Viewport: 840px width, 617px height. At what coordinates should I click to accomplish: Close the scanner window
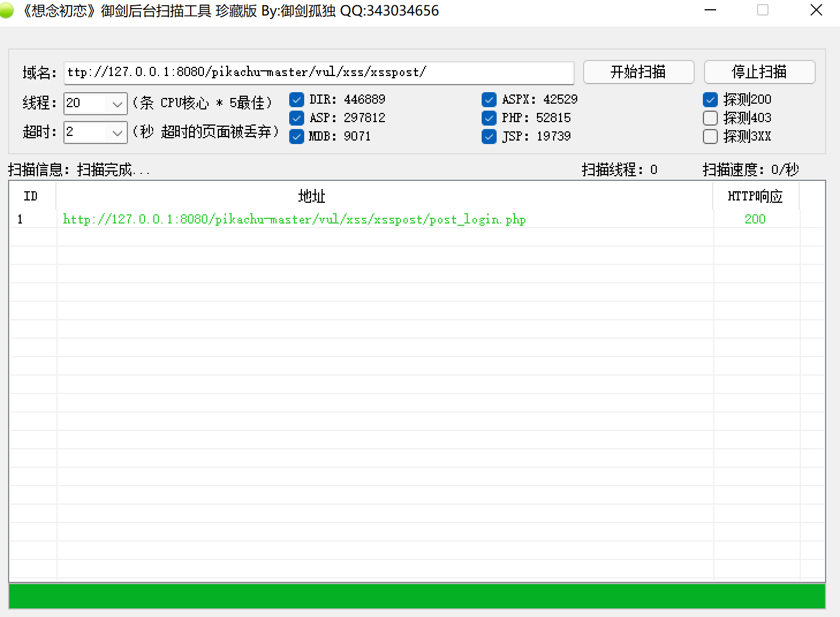pos(816,10)
